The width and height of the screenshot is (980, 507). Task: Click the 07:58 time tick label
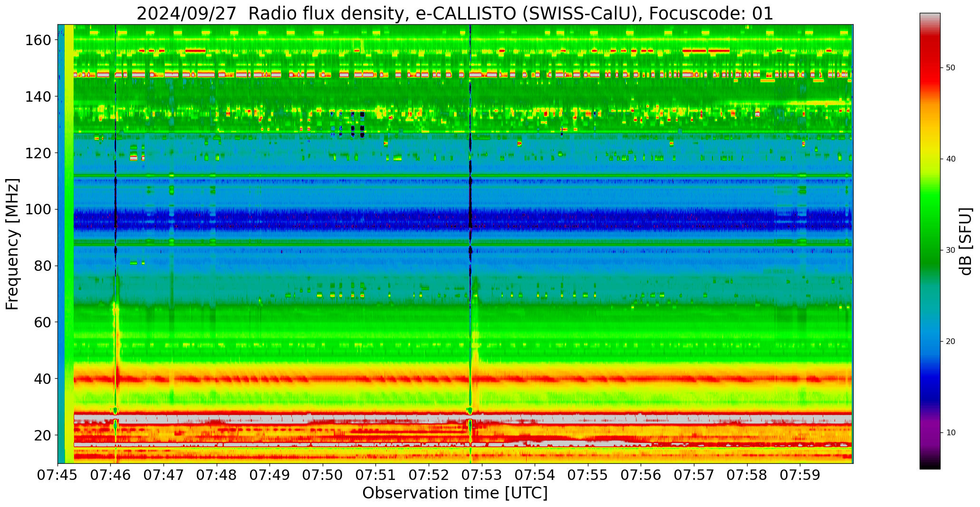[747, 475]
